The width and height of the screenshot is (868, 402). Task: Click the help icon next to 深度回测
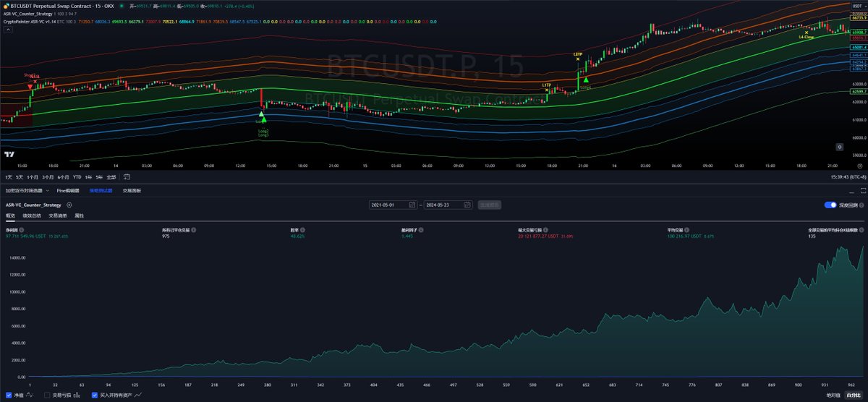tap(862, 205)
